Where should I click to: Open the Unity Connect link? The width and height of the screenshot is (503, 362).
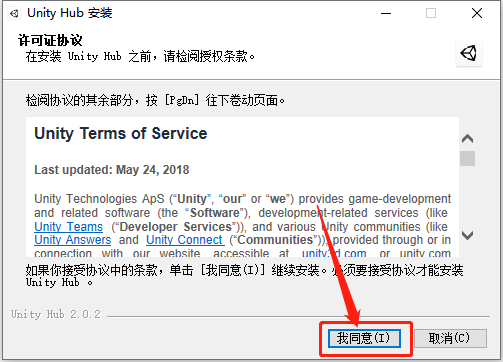click(184, 240)
